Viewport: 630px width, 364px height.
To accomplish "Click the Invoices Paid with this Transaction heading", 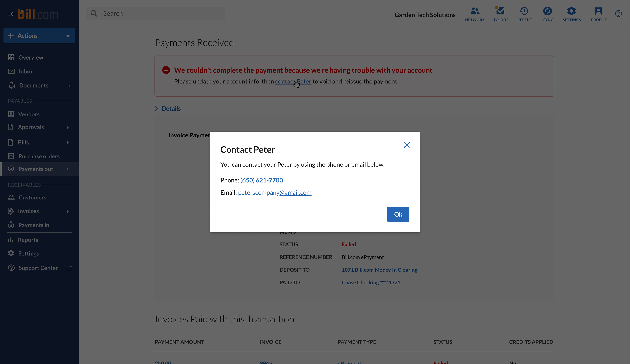I will pyautogui.click(x=224, y=319).
